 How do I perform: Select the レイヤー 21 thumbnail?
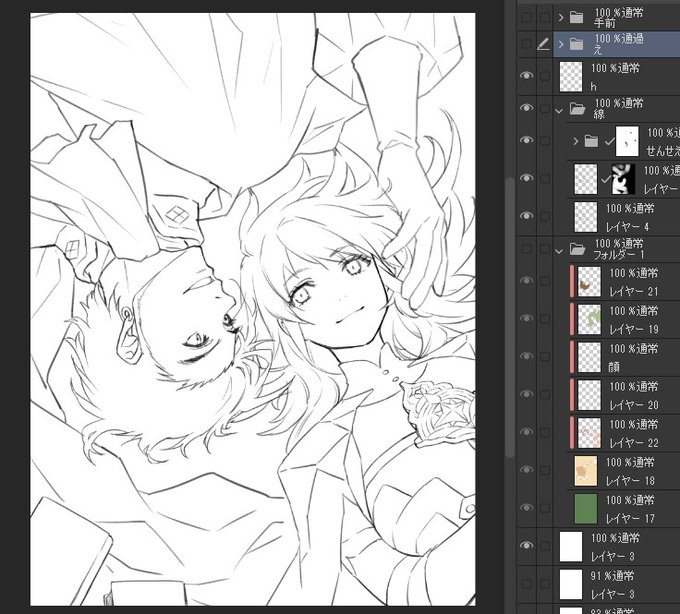tap(589, 281)
